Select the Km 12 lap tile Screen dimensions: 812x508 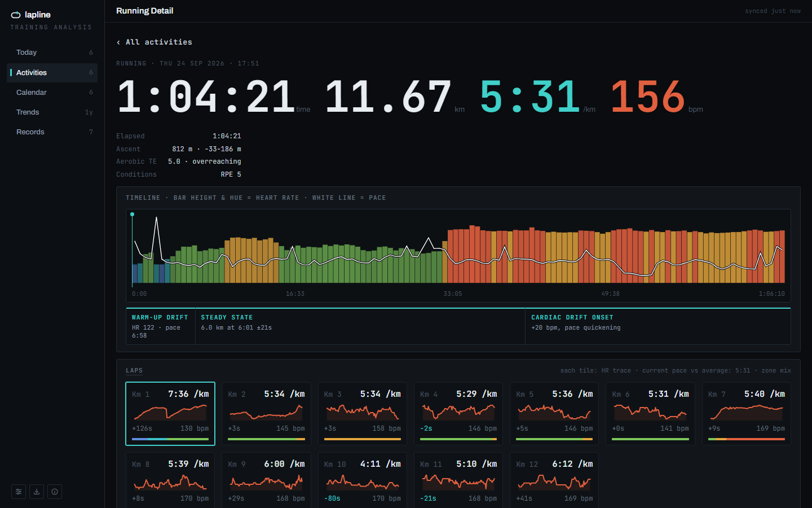point(554,480)
